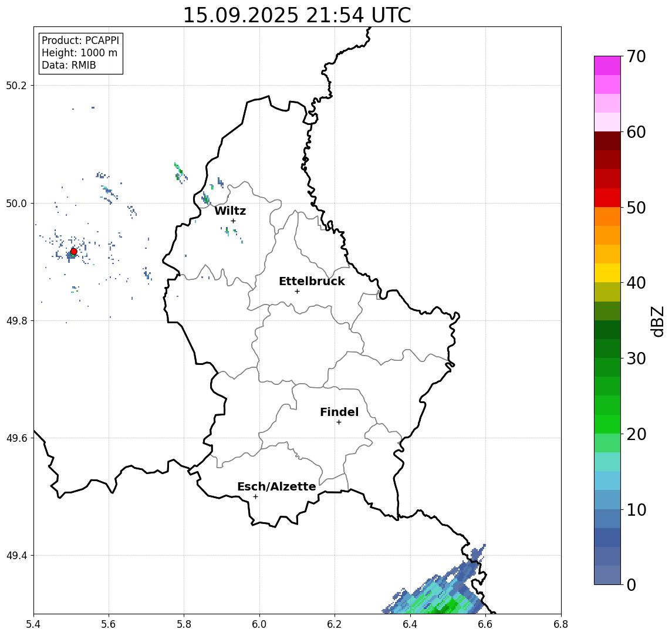Click the cross marker below Wiltz
Viewport: 672px width, 636px height.
tap(233, 221)
